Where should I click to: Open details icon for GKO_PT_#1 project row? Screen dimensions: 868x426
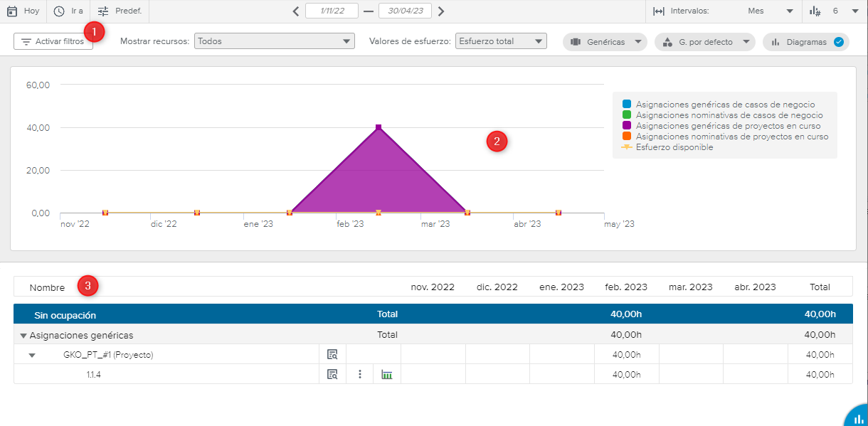(332, 355)
